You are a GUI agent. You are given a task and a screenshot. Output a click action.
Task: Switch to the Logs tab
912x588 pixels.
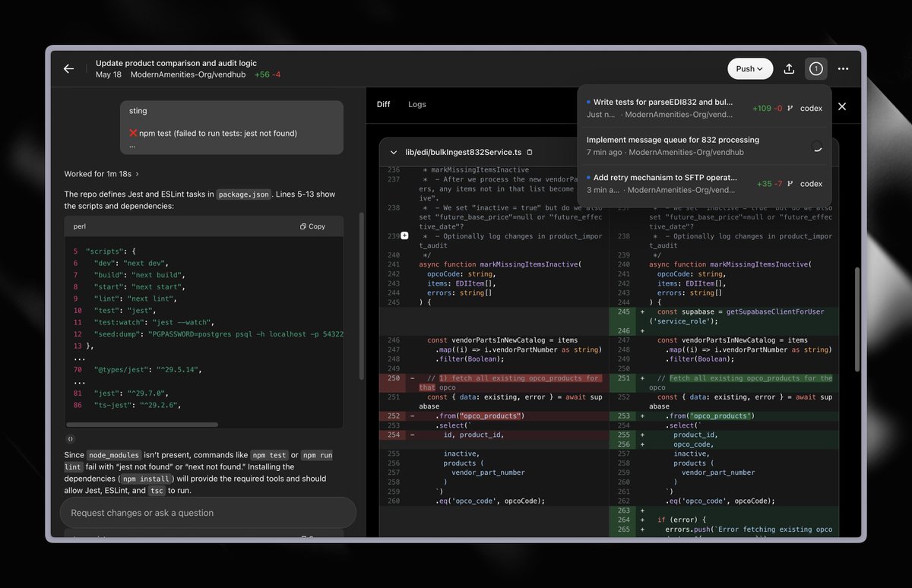[x=416, y=104]
